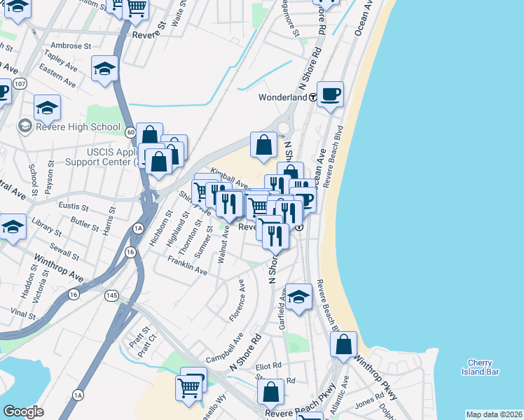Screen dimensions: 524x420
Task: Click the Victoria St street label
Action: click(x=41, y=287)
